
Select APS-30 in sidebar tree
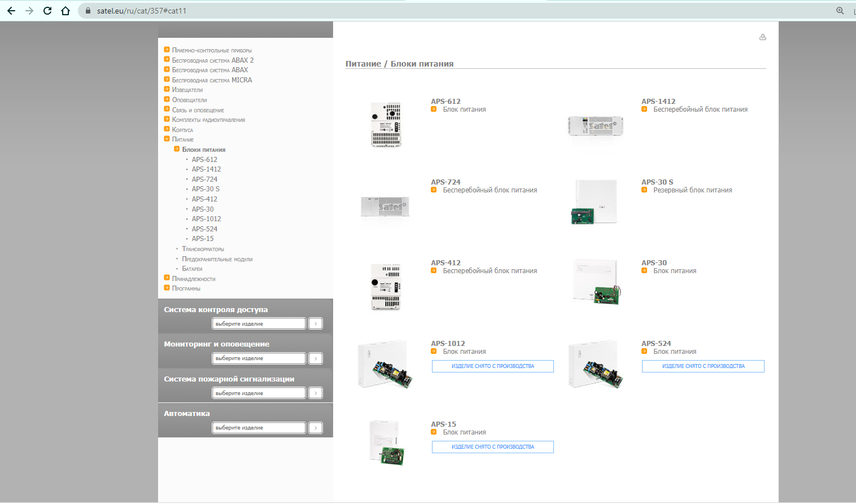click(203, 209)
